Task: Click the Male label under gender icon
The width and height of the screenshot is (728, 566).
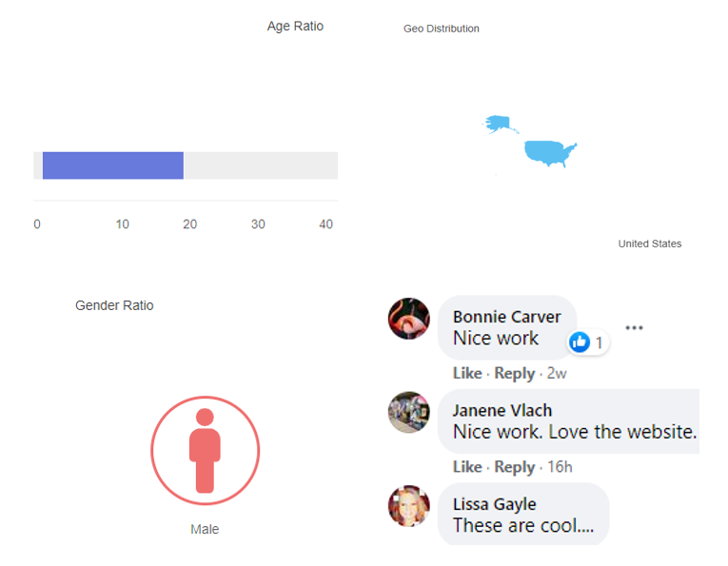Action: pyautogui.click(x=205, y=529)
